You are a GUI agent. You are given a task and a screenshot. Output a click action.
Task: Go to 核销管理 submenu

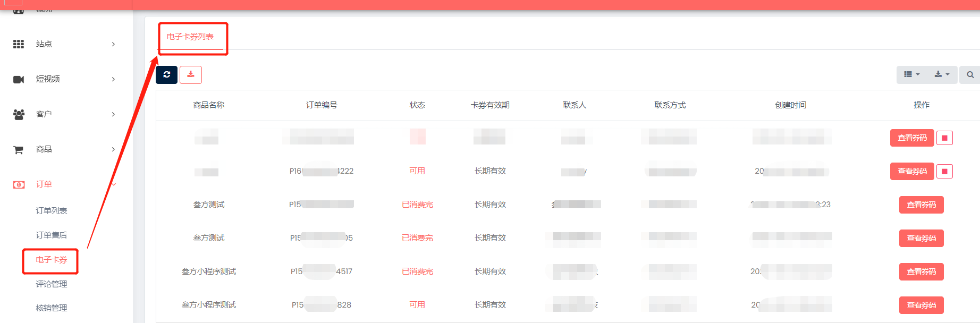point(52,308)
